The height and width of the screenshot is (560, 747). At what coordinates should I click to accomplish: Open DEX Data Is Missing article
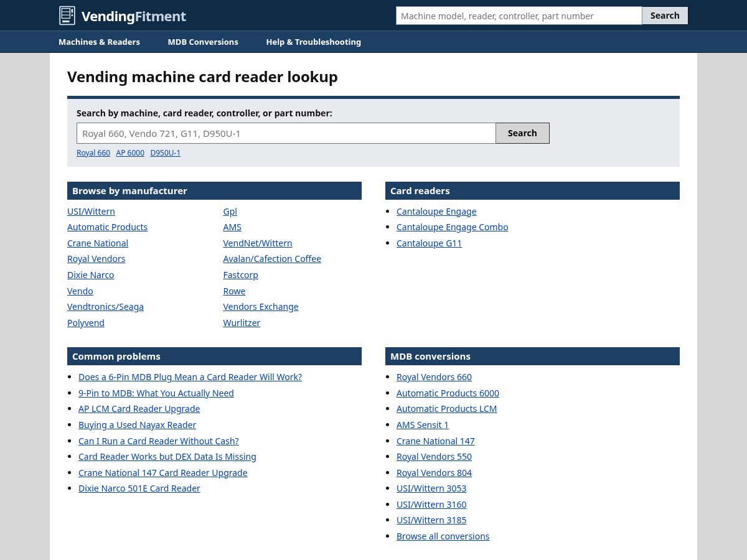point(167,457)
